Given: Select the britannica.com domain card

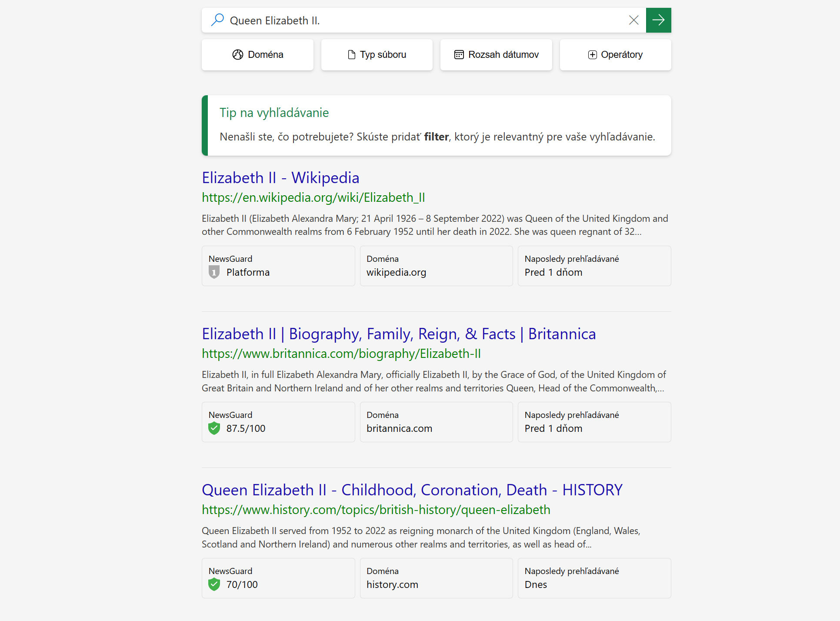Looking at the screenshot, I should coord(437,422).
